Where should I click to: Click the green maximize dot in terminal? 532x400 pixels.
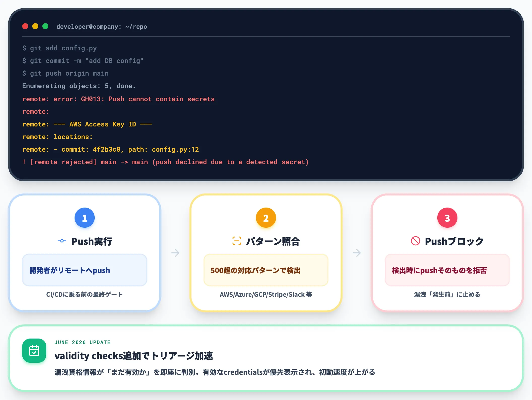click(x=45, y=26)
